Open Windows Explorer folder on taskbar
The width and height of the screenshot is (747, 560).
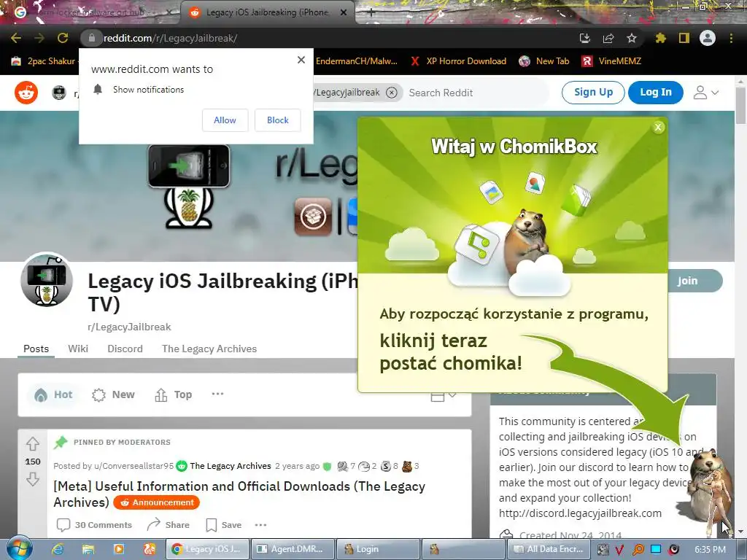point(88,549)
